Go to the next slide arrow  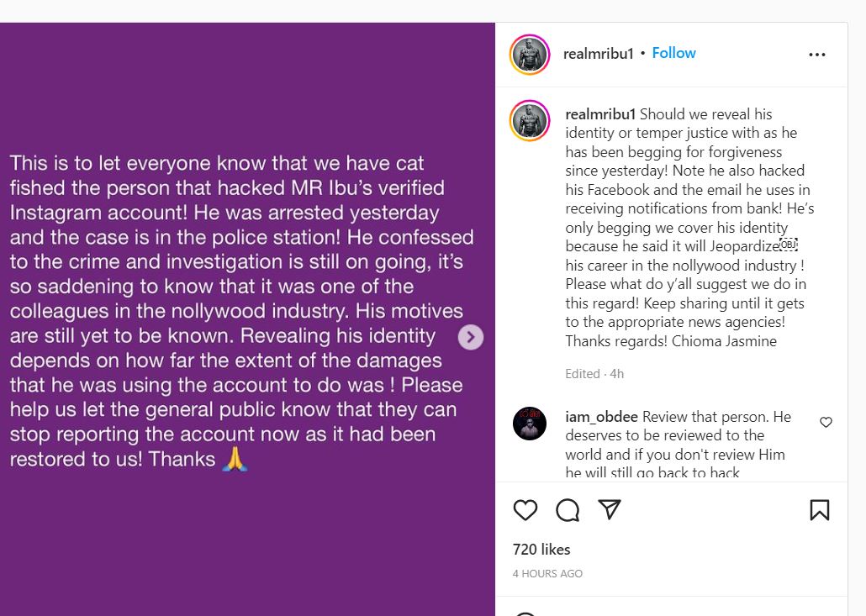[471, 337]
